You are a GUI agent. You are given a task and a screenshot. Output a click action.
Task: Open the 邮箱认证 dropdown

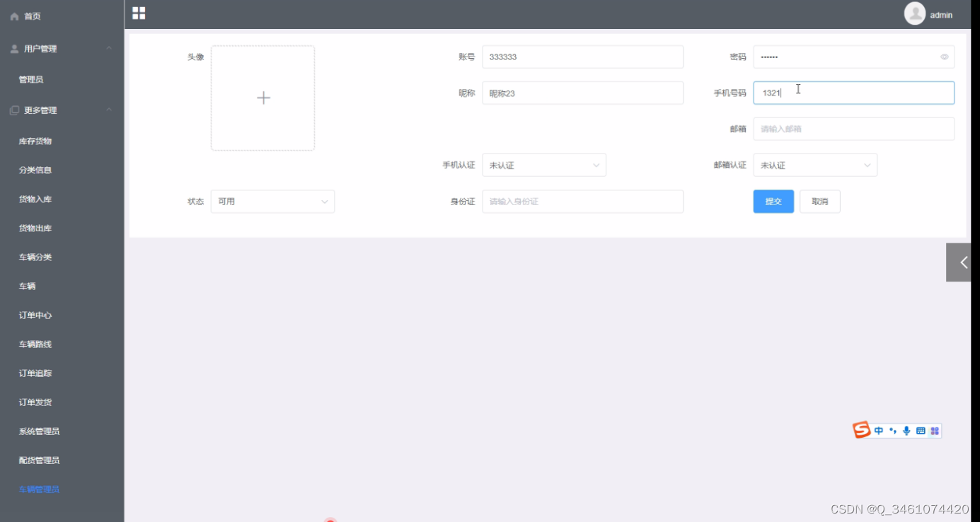[x=815, y=165]
